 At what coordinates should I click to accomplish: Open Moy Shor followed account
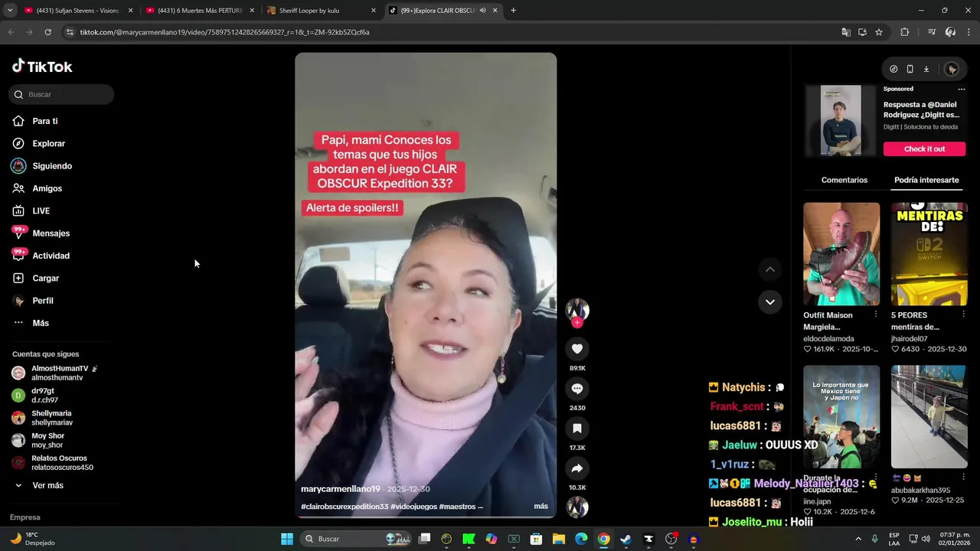pyautogui.click(x=47, y=440)
